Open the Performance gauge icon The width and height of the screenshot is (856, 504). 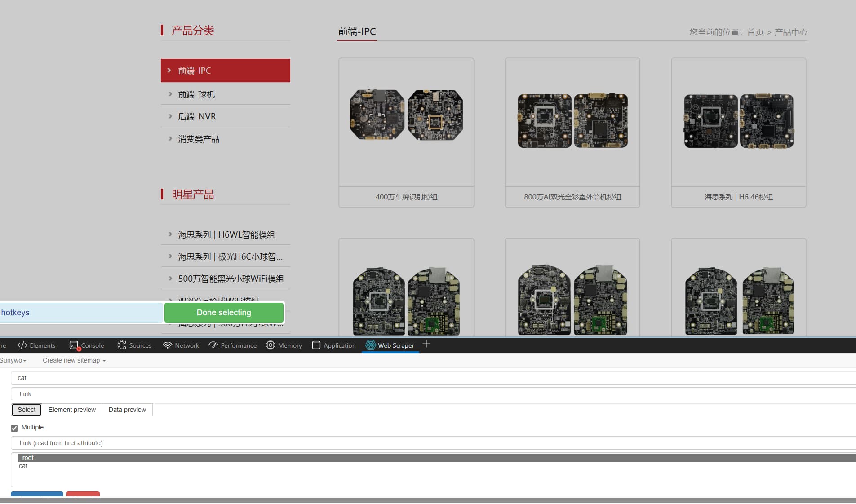[x=213, y=345]
